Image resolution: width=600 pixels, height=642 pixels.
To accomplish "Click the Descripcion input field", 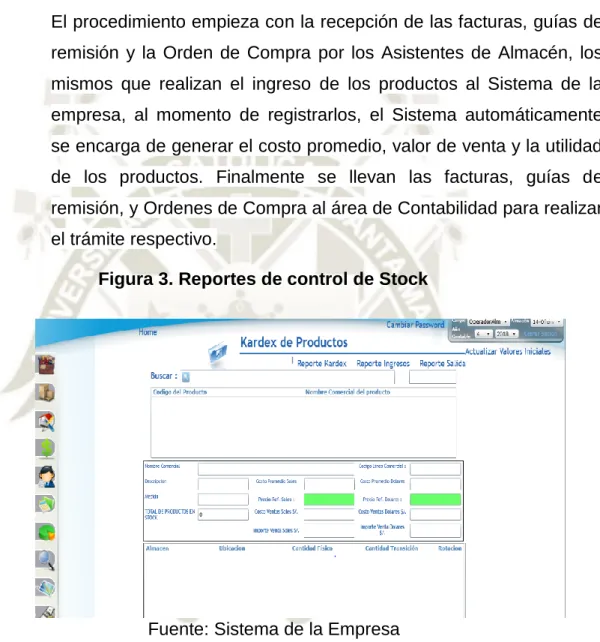I will pyautogui.click(x=223, y=484).
